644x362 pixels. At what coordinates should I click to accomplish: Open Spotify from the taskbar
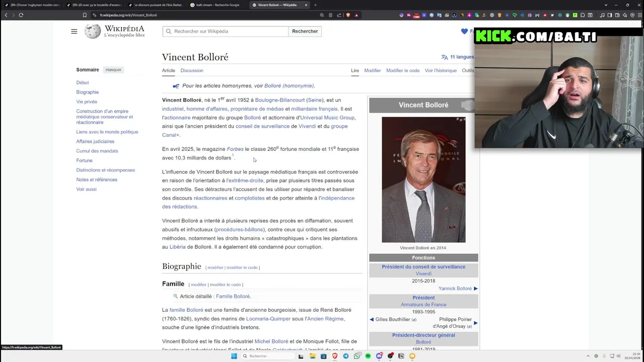(x=368, y=356)
